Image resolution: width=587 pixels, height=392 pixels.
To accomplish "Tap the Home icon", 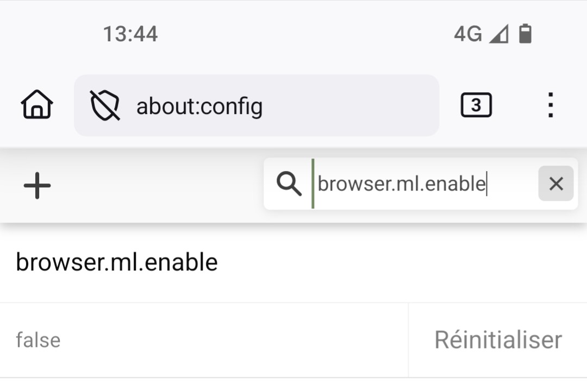I will pyautogui.click(x=37, y=105).
